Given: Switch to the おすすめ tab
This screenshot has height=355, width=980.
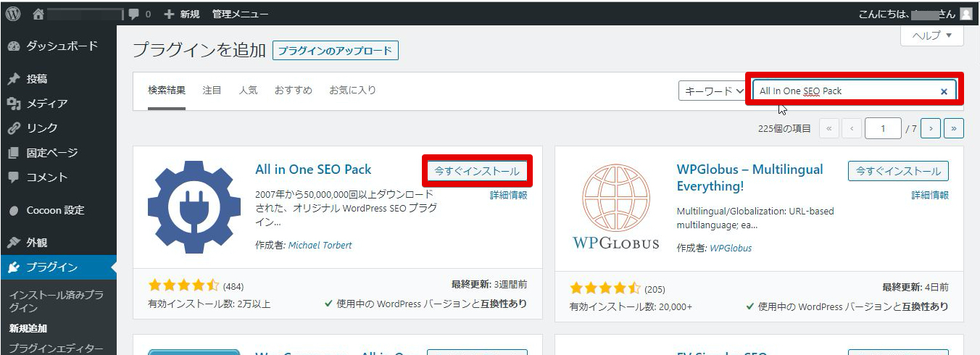Looking at the screenshot, I should (293, 91).
